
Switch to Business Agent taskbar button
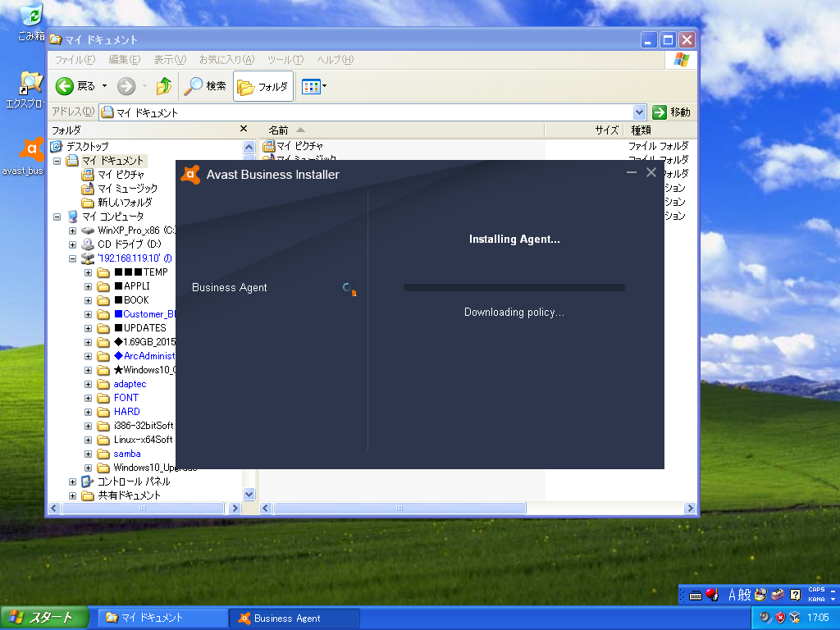click(294, 619)
